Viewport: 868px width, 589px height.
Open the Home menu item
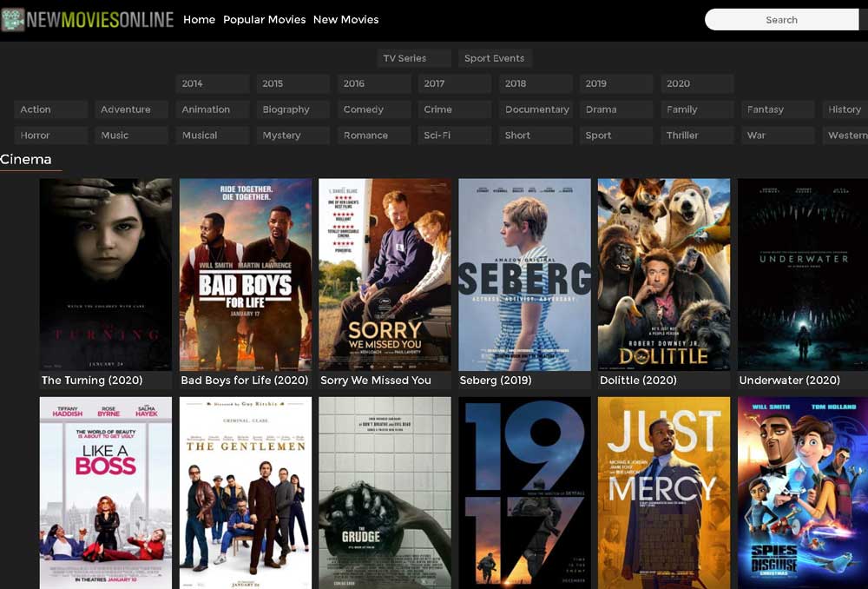tap(200, 19)
